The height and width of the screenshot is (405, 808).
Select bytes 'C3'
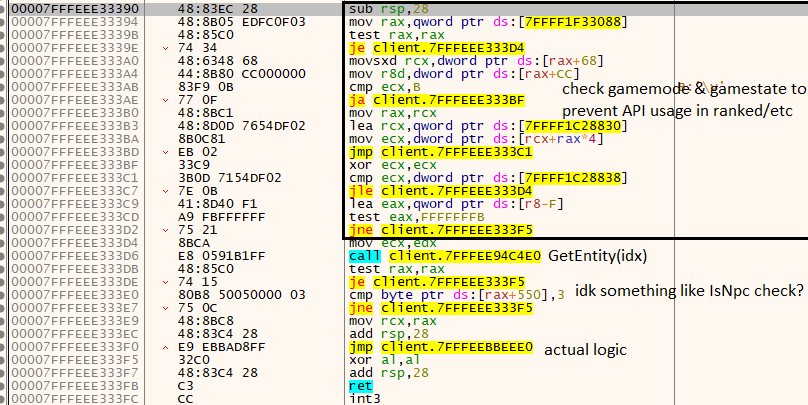pos(186,385)
